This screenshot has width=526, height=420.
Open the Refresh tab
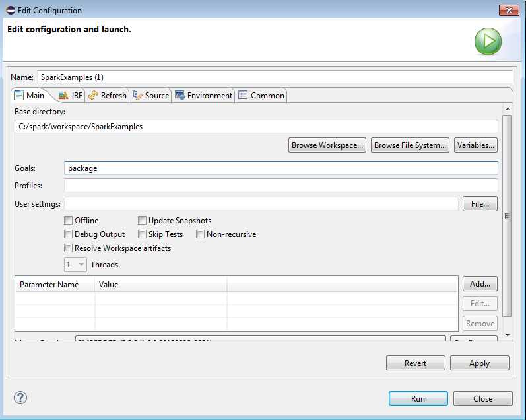(108, 96)
